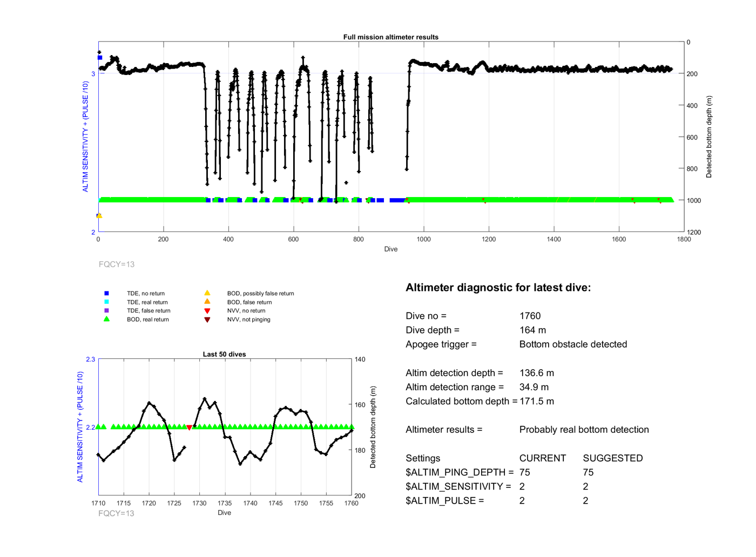Click the blue square TDE no return legend icon
The height and width of the screenshot is (557, 756).
pyautogui.click(x=106, y=293)
